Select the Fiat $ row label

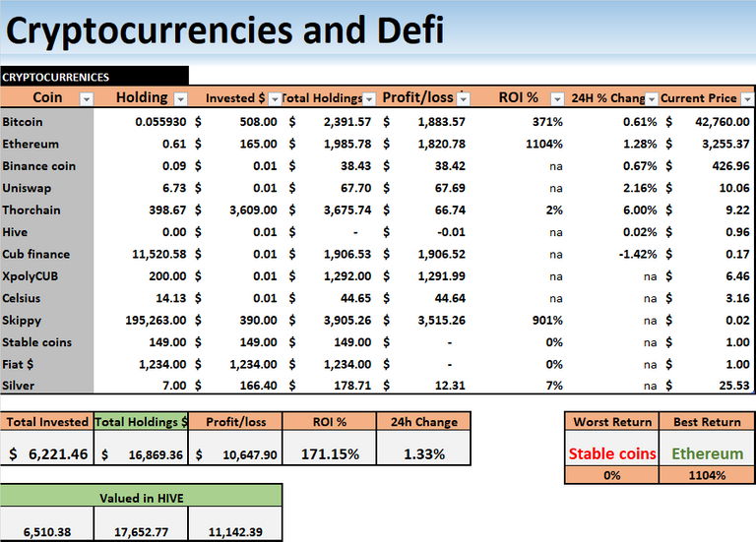pyautogui.click(x=47, y=365)
